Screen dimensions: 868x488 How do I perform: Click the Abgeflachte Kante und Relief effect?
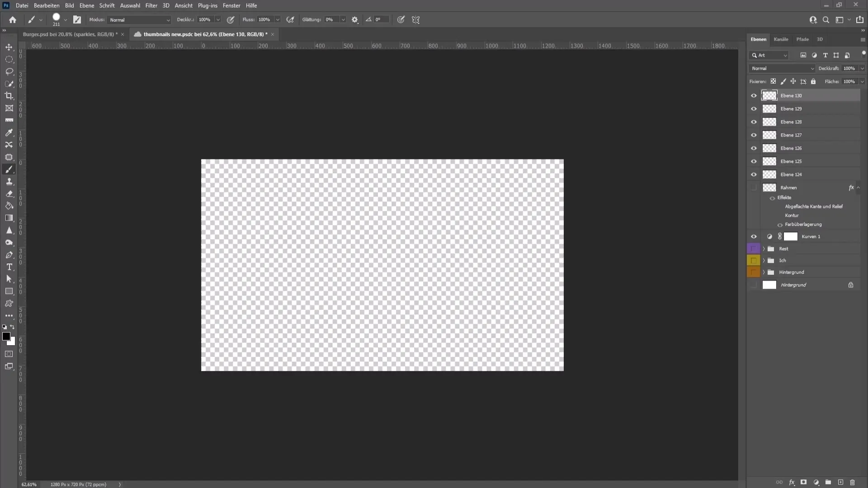click(x=814, y=206)
